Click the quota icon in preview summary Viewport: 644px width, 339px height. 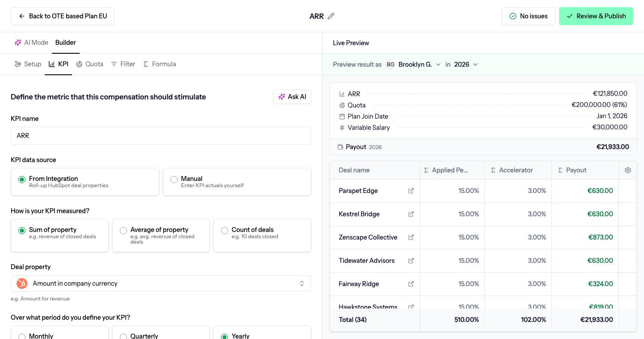tap(342, 105)
